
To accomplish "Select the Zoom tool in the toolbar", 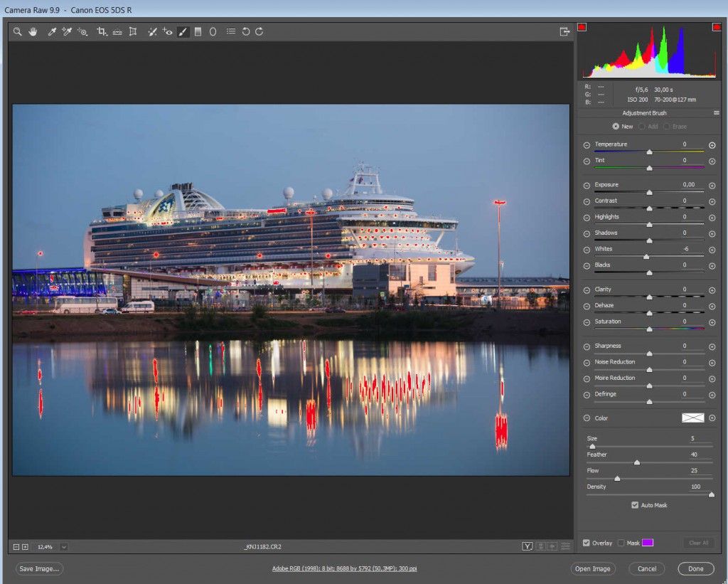I will tap(18, 32).
